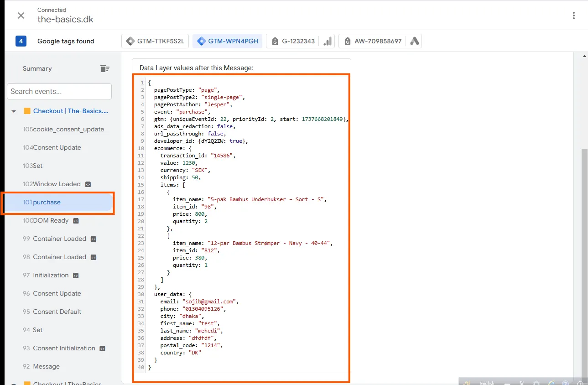Select event 92 Message
The height and width of the screenshot is (385, 588).
(x=41, y=366)
